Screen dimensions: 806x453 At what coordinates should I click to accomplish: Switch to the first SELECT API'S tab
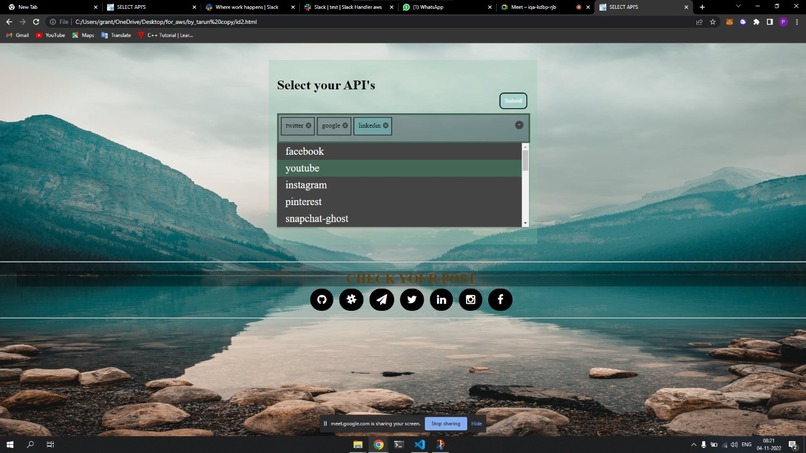149,7
